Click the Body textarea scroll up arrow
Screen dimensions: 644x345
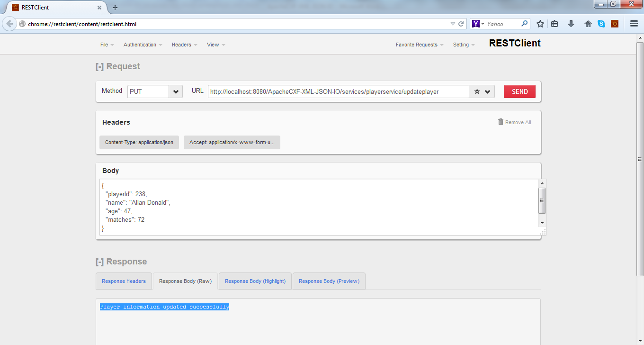coord(542,183)
